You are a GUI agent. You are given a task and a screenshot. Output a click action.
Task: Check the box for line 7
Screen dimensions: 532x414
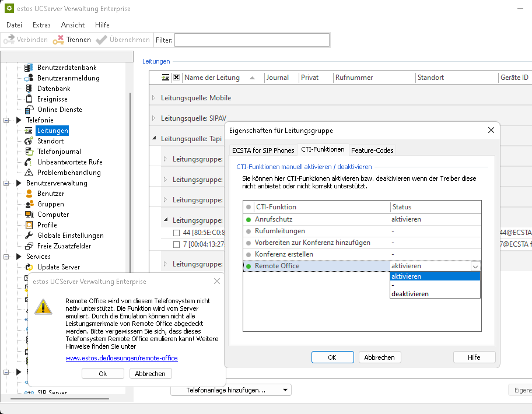tap(177, 244)
